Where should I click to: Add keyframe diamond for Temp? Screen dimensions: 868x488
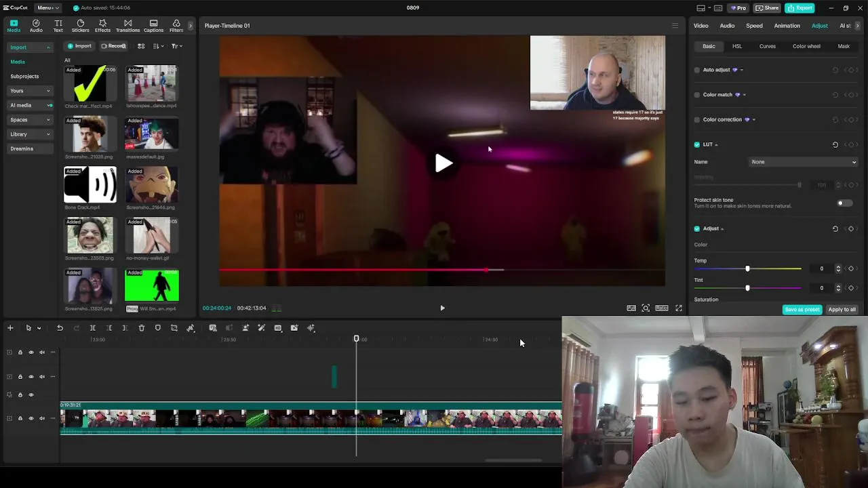coord(851,268)
